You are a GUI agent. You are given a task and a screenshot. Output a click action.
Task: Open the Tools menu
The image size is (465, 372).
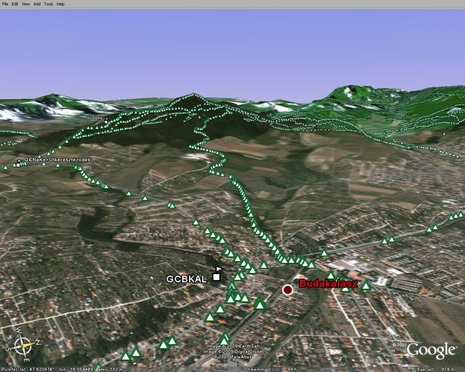pyautogui.click(x=48, y=4)
